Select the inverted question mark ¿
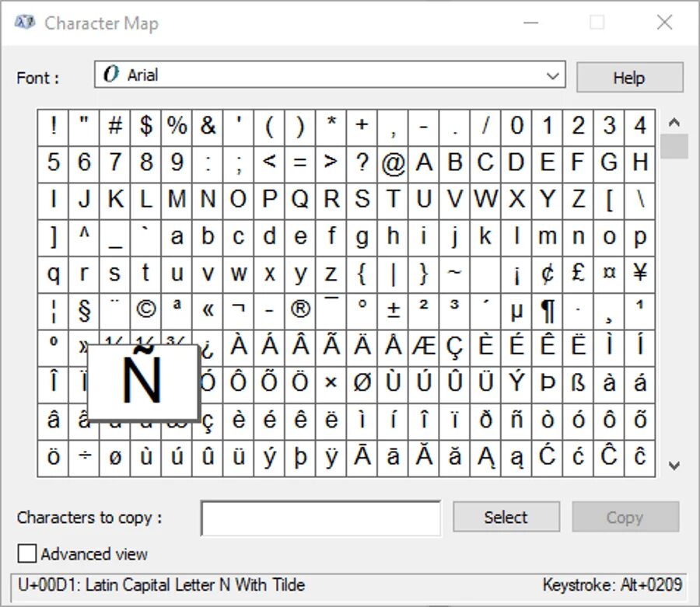Screen dimensions: 700x607 click(209, 349)
